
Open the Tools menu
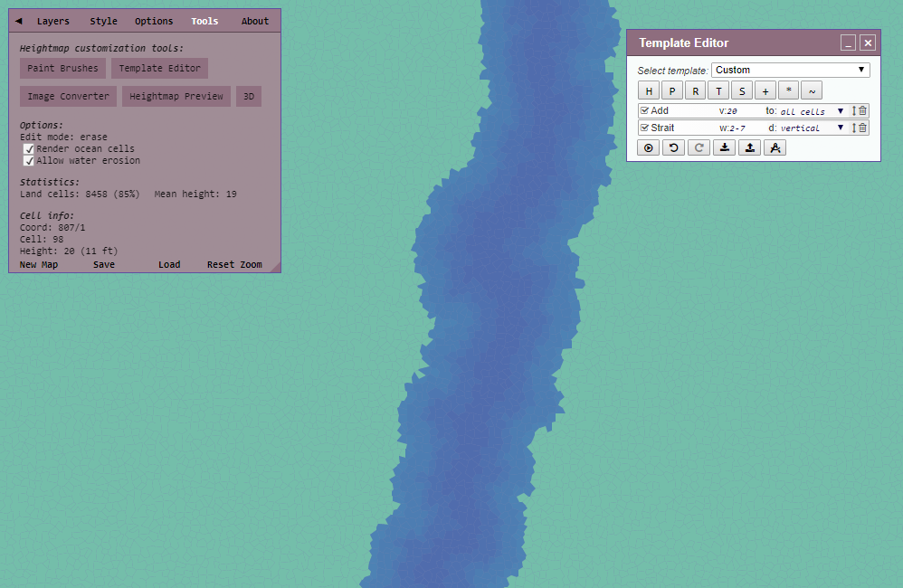coord(204,21)
